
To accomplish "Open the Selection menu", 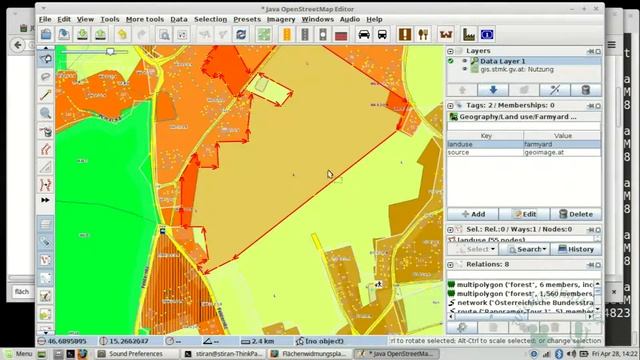I will pyautogui.click(x=210, y=19).
